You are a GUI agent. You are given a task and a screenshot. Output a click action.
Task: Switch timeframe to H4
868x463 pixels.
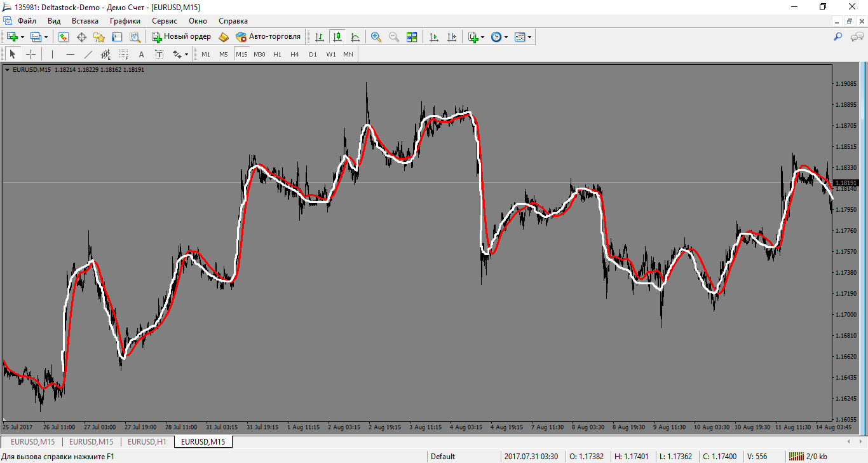pyautogui.click(x=295, y=54)
